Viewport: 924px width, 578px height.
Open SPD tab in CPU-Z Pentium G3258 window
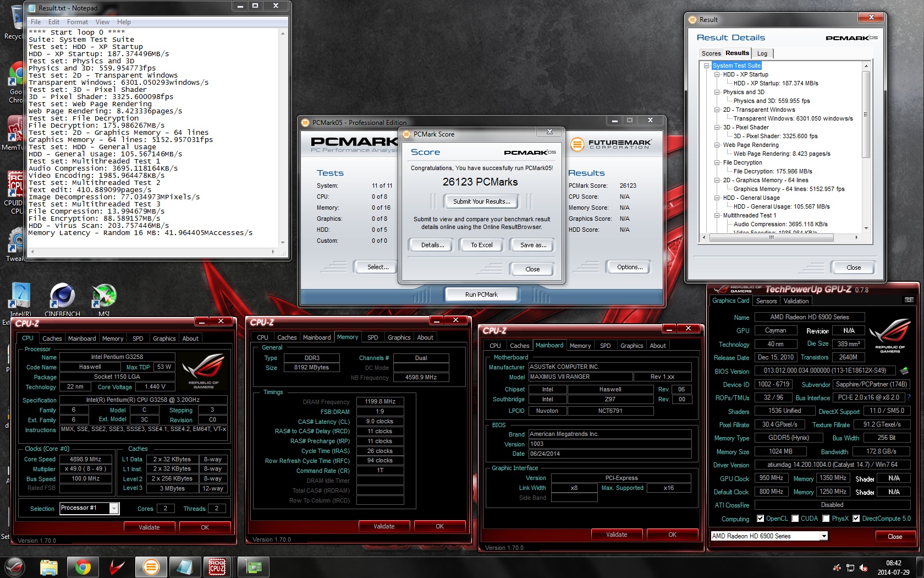(138, 339)
